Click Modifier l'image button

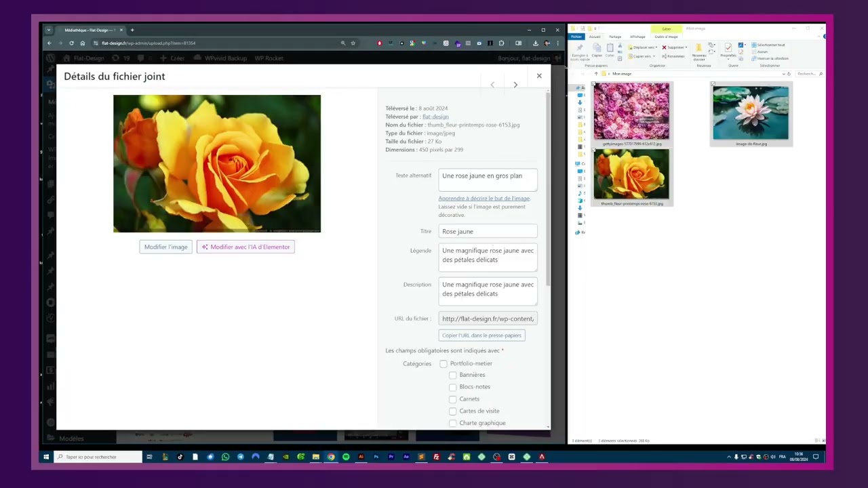(166, 247)
